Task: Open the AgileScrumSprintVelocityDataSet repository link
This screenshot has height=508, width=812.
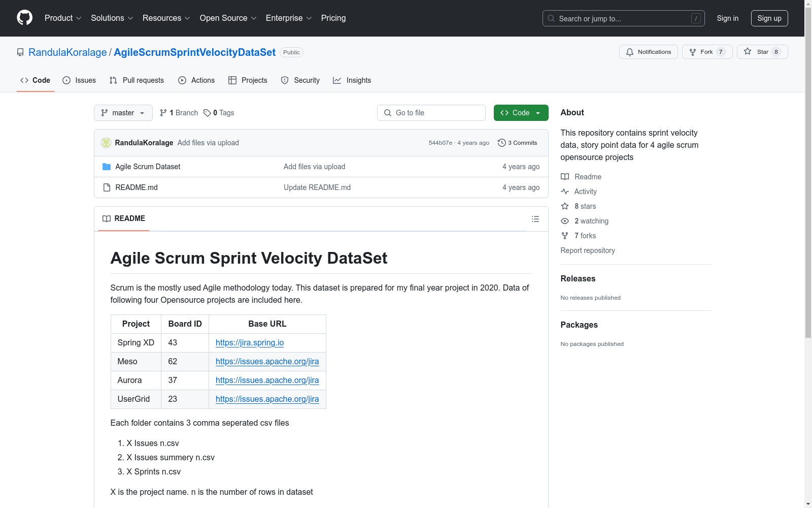Action: 195,52
